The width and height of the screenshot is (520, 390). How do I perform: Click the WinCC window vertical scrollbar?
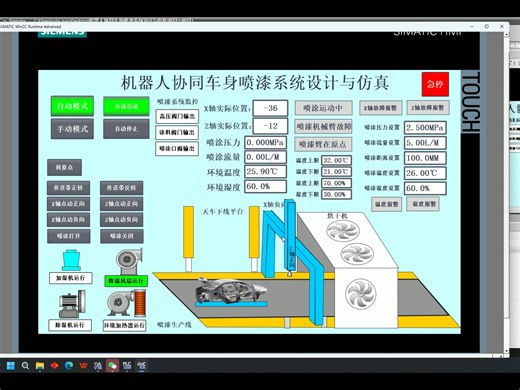506,193
